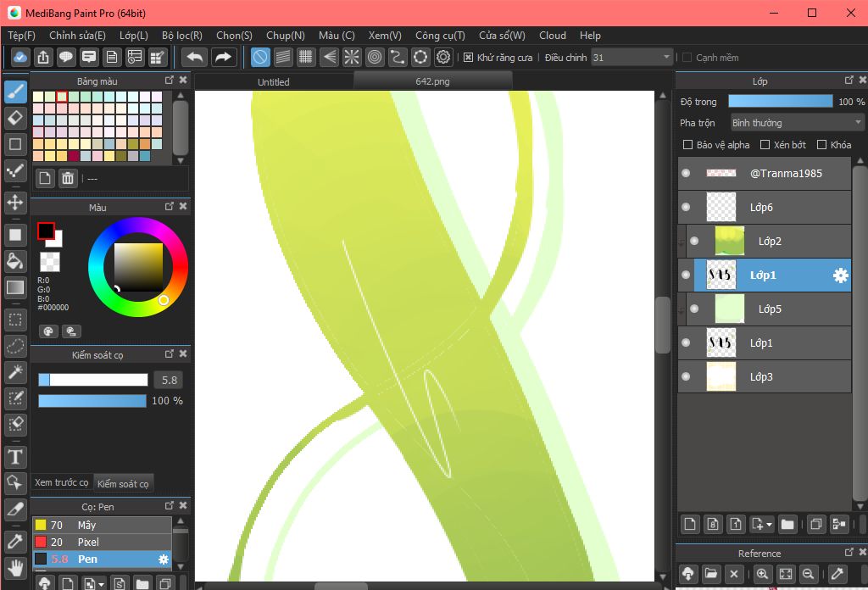Click the Redo arrow in toolbar
This screenshot has height=590, width=868.
click(223, 57)
